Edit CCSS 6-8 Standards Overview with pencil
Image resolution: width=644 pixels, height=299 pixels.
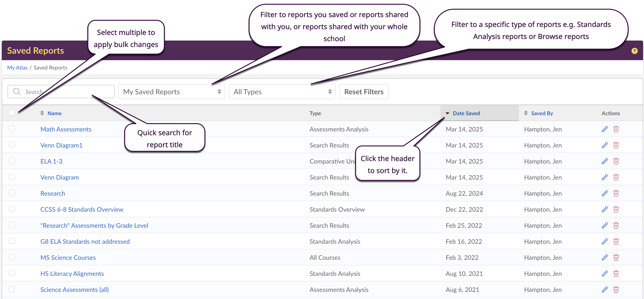605,209
